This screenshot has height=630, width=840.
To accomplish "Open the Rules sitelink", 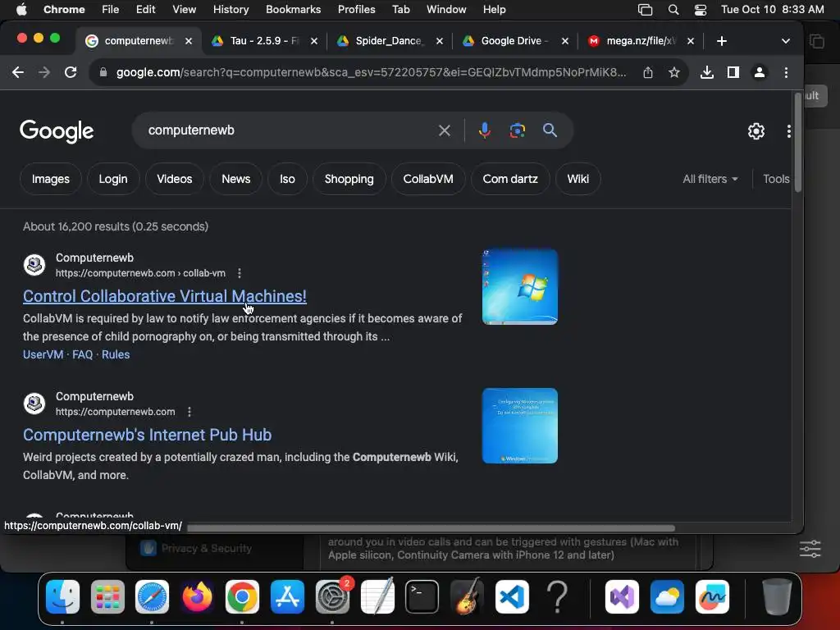I will 116,354.
